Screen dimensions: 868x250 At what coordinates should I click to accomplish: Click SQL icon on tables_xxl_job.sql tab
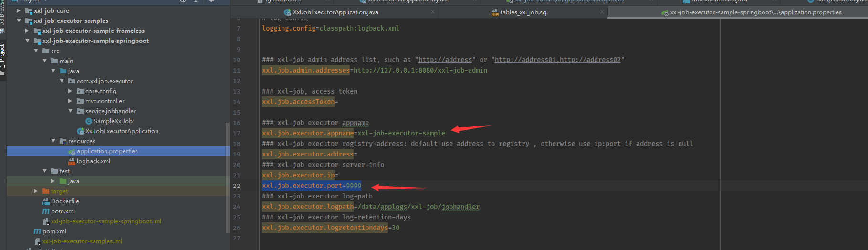pyautogui.click(x=495, y=12)
